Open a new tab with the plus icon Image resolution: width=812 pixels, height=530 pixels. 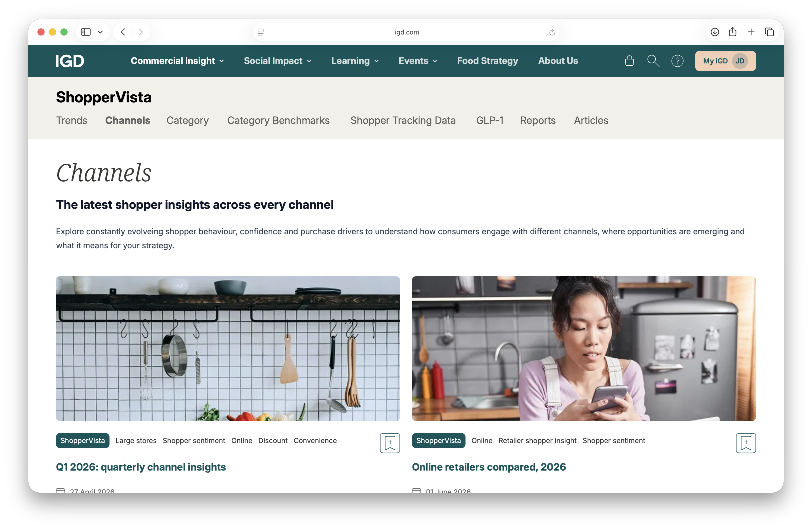(751, 32)
